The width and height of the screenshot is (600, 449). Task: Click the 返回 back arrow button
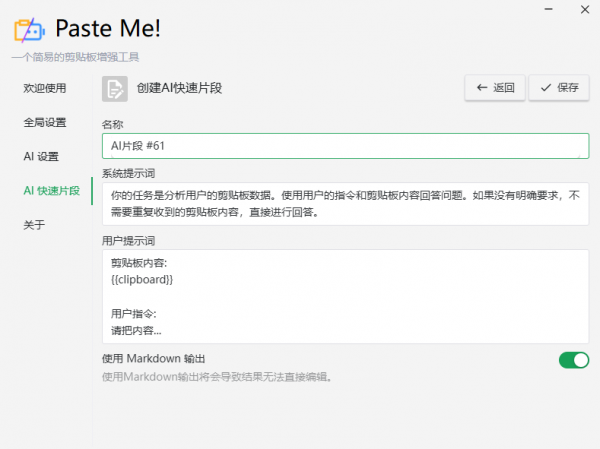(x=495, y=88)
